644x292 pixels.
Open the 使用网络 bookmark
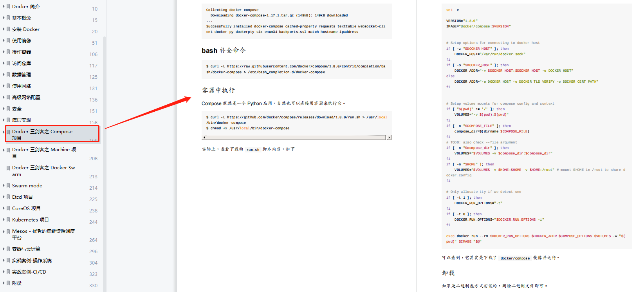click(x=22, y=86)
